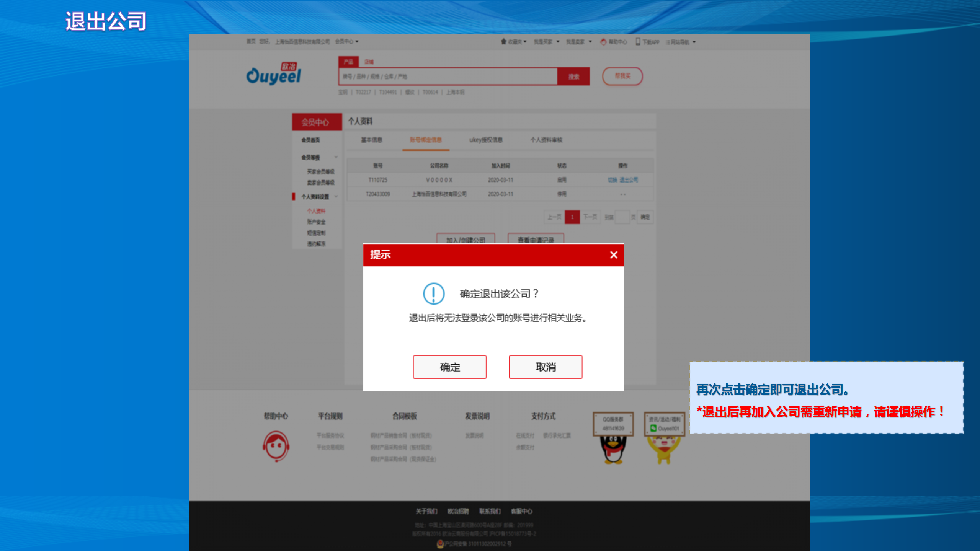Close the 提示 confirmation dialog
Viewport: 980px width, 551px height.
point(614,255)
